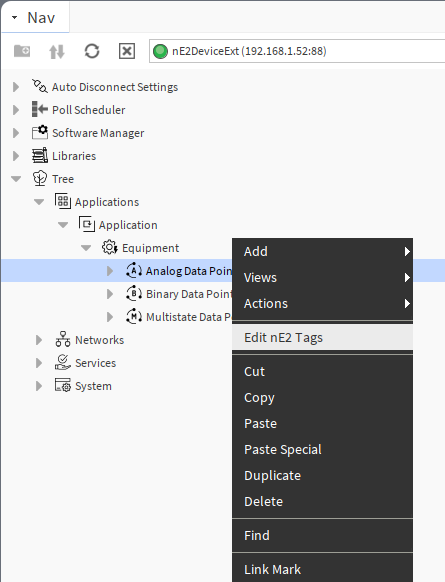Click the Libraries icon

(40, 155)
